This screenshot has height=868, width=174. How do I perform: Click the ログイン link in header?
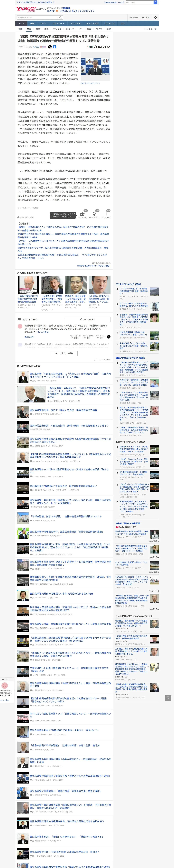pos(51,11)
